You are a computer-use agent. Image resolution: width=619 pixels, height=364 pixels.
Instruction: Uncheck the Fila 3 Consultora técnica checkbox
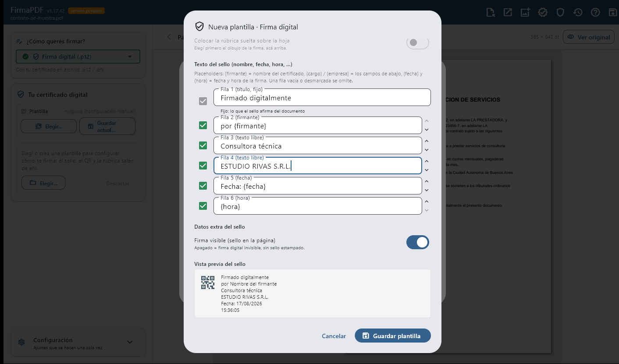click(x=203, y=145)
